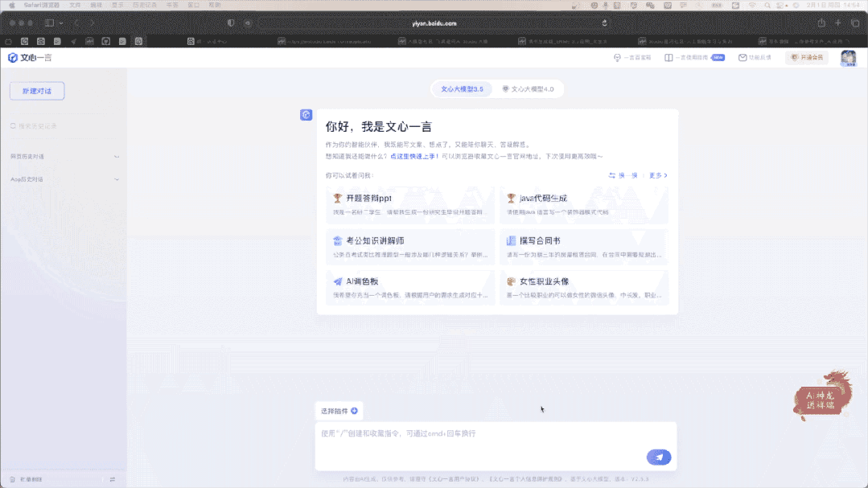Click the palette icon beside 女性职业头像
This screenshot has height=488, width=868.
[511, 281]
